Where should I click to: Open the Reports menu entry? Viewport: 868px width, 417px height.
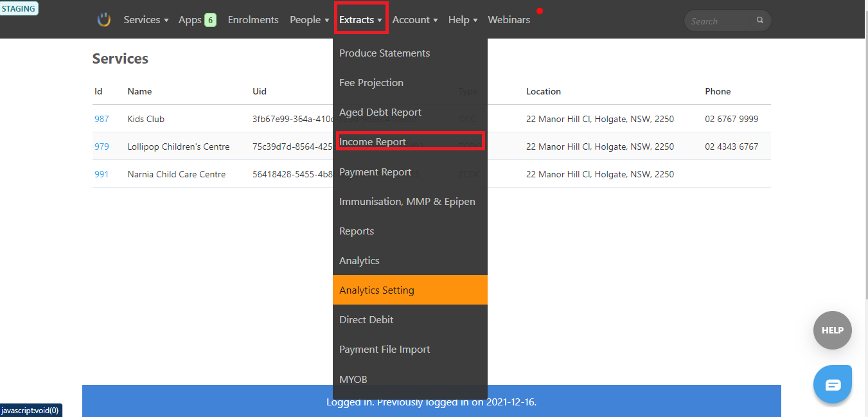tap(410, 231)
